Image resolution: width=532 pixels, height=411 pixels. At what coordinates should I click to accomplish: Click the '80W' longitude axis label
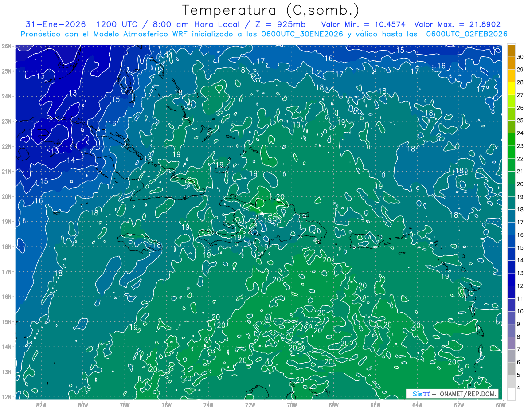click(x=83, y=404)
